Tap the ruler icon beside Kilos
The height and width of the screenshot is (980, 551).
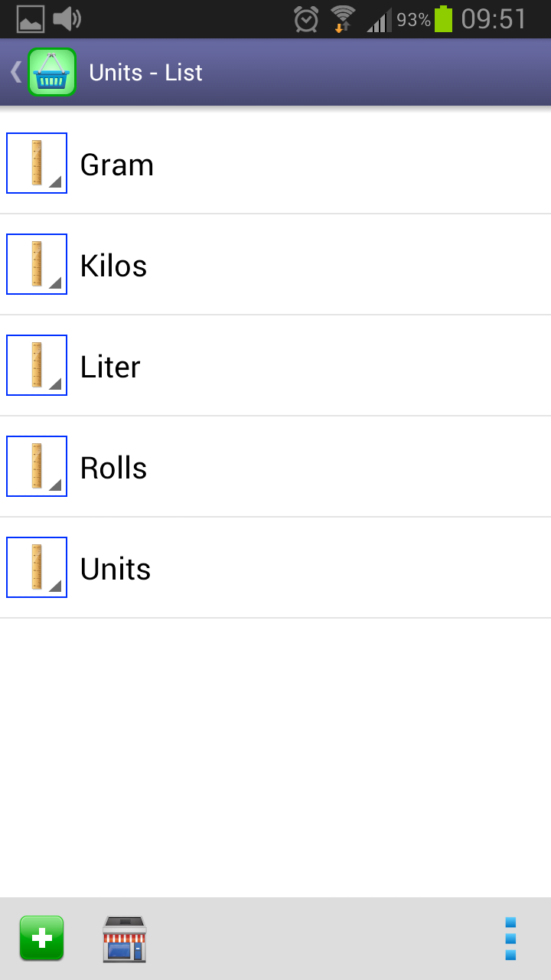pyautogui.click(x=37, y=264)
